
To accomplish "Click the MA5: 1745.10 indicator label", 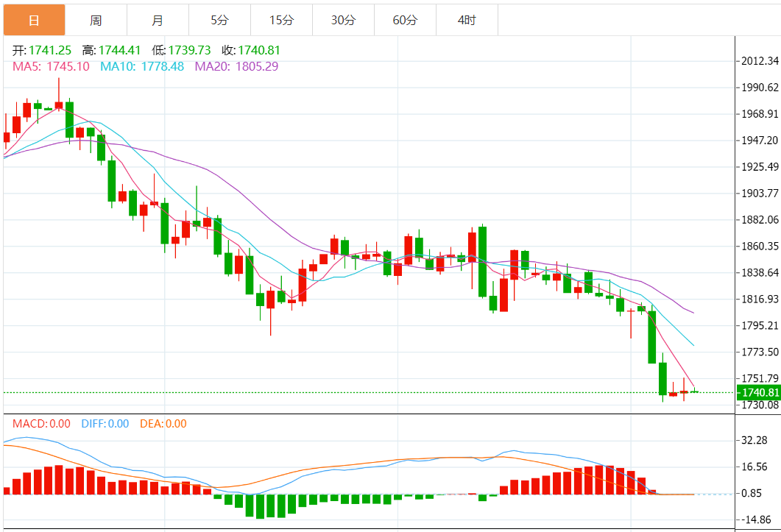I will tap(51, 66).
